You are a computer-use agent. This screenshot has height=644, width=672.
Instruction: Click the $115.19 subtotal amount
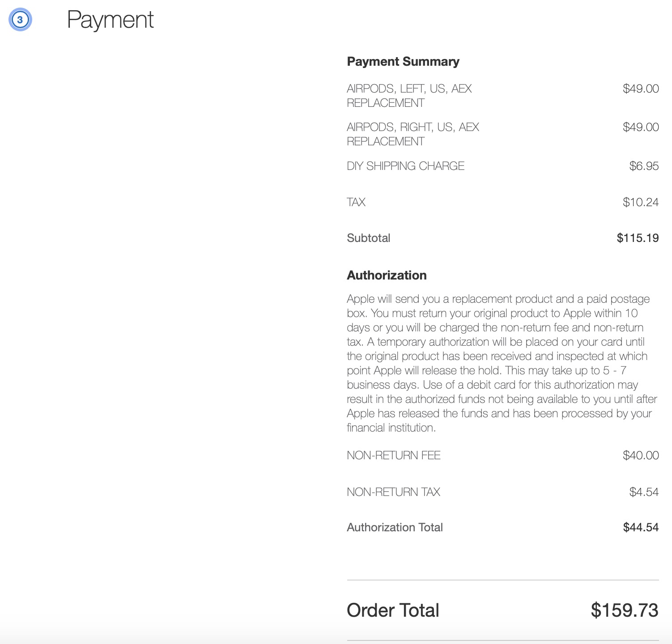click(637, 238)
